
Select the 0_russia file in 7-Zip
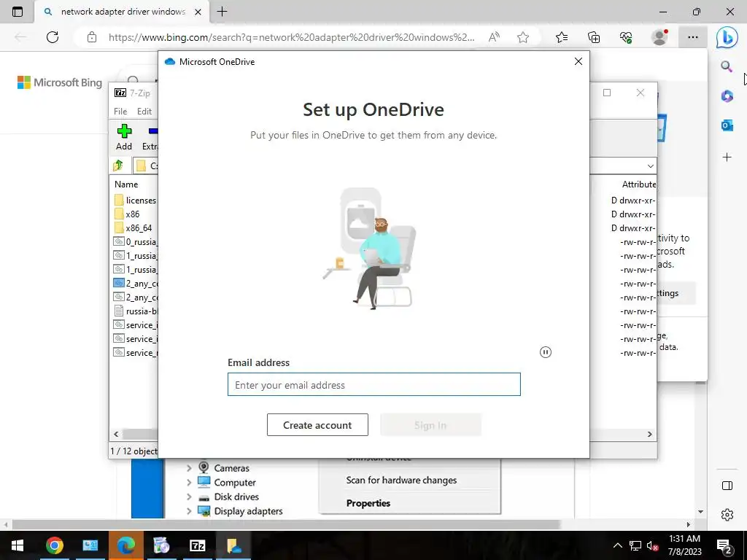135,241
